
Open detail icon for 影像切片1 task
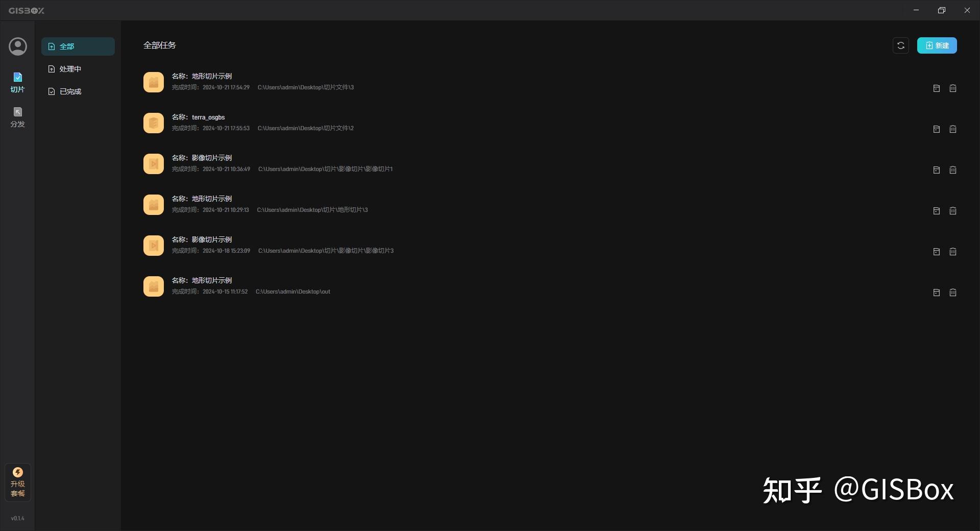click(x=937, y=170)
